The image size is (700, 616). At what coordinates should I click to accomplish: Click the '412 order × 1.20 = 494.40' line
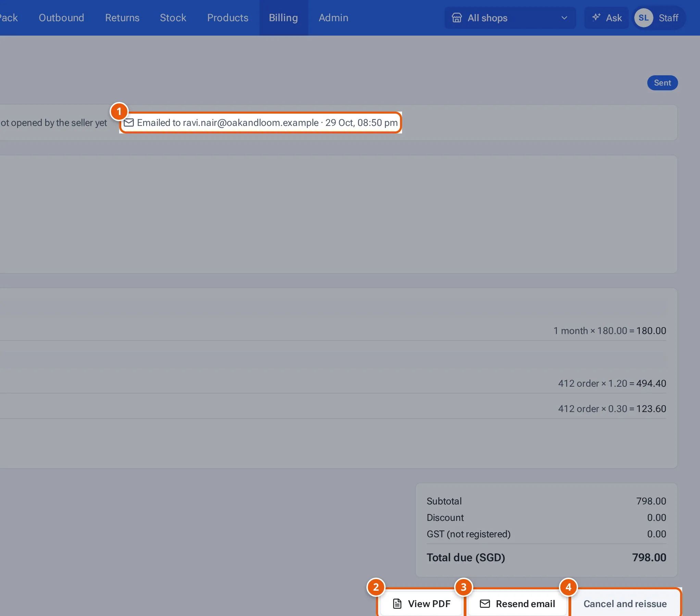[612, 383]
